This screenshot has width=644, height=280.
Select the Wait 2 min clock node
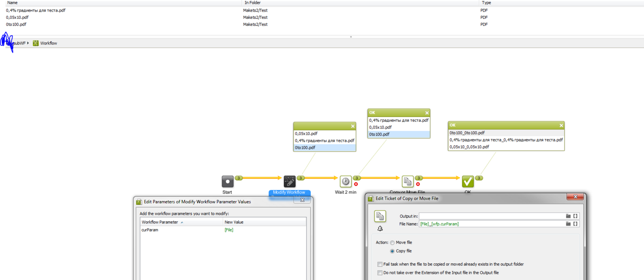point(346,181)
